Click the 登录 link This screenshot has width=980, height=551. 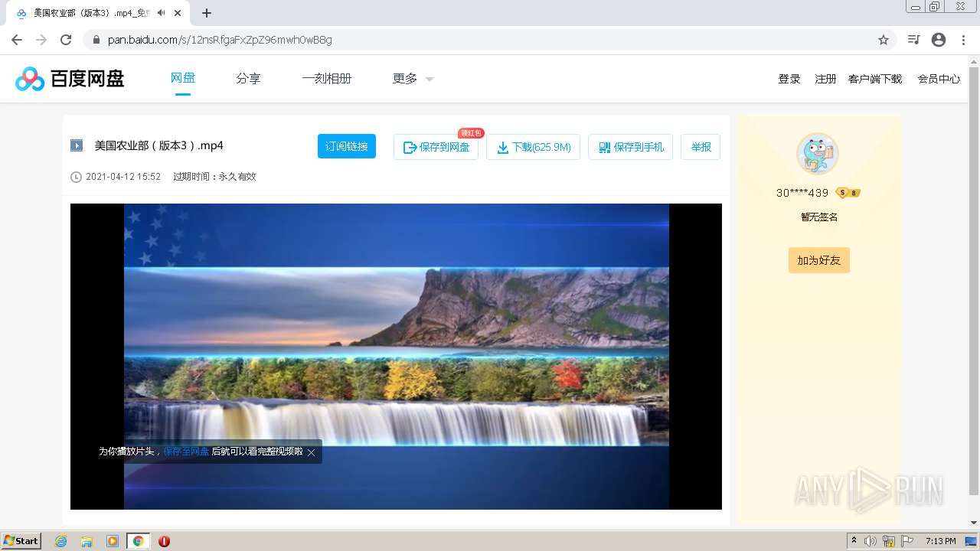click(x=789, y=79)
